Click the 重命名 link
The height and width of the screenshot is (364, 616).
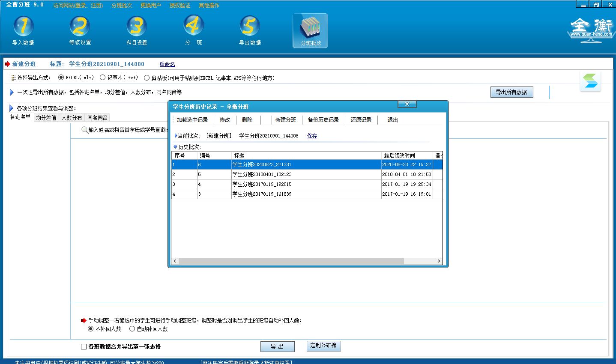point(167,64)
